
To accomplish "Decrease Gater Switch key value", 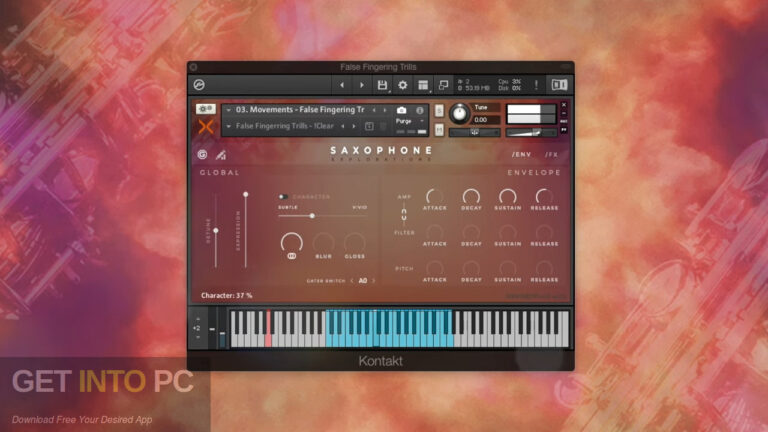I will [352, 281].
